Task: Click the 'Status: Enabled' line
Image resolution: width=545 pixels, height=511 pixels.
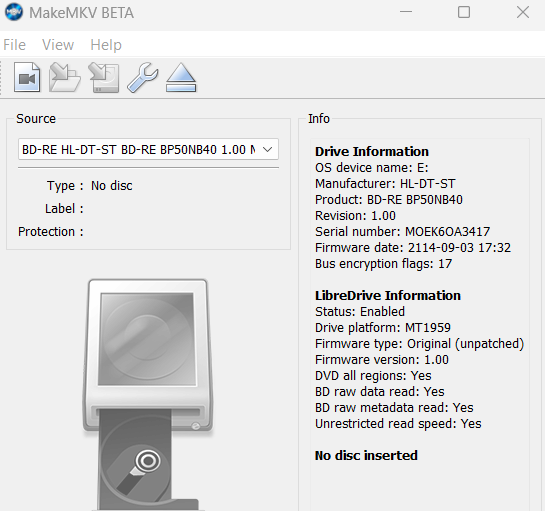Action: tap(360, 311)
